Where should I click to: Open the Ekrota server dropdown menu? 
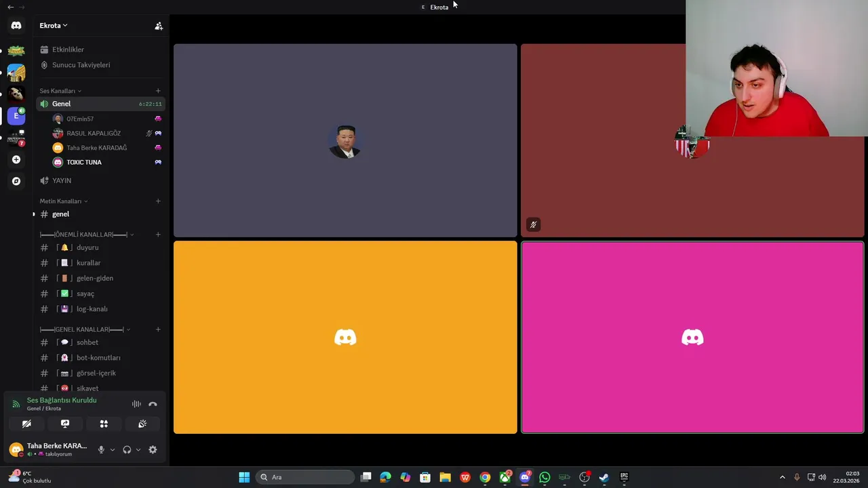point(54,26)
